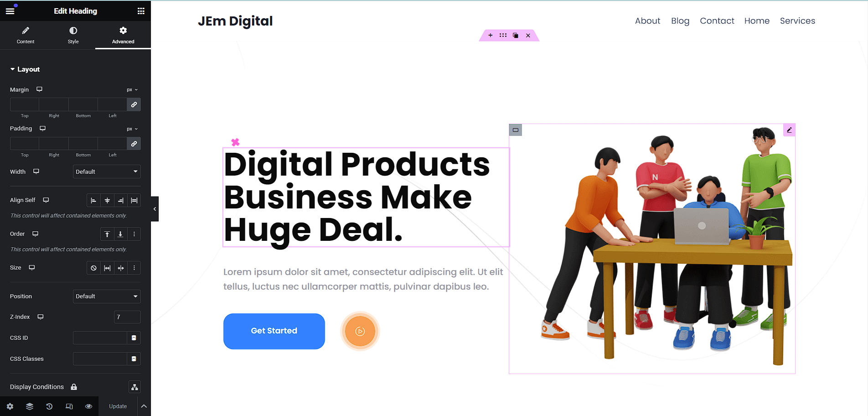The image size is (868, 416).
Task: Toggle linked Margin values
Action: click(x=134, y=104)
